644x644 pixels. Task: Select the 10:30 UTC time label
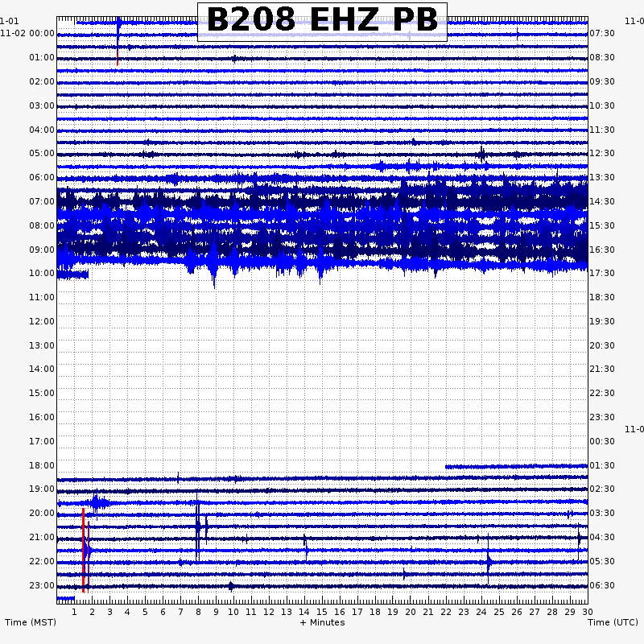[x=602, y=106]
